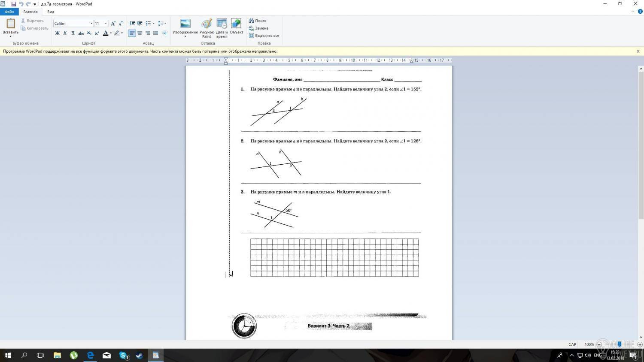Apply strikethrough formatting
The width and height of the screenshot is (644, 362).
coord(81,33)
